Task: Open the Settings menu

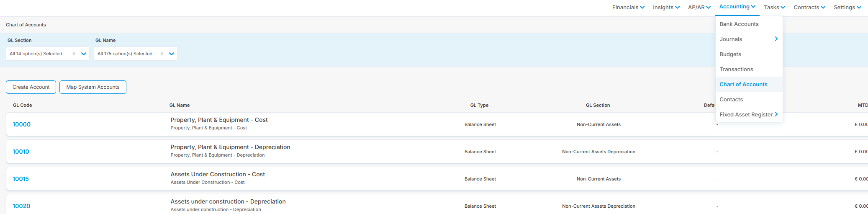Action: (847, 8)
